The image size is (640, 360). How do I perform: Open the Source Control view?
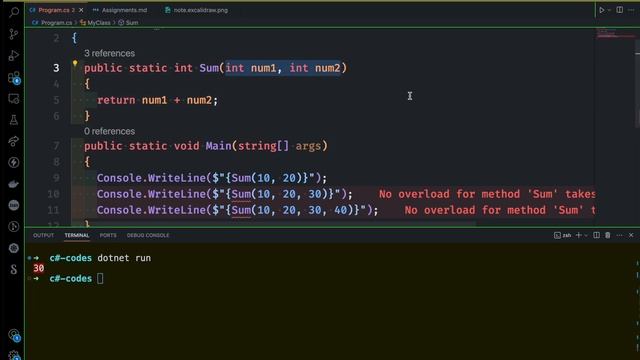14,34
